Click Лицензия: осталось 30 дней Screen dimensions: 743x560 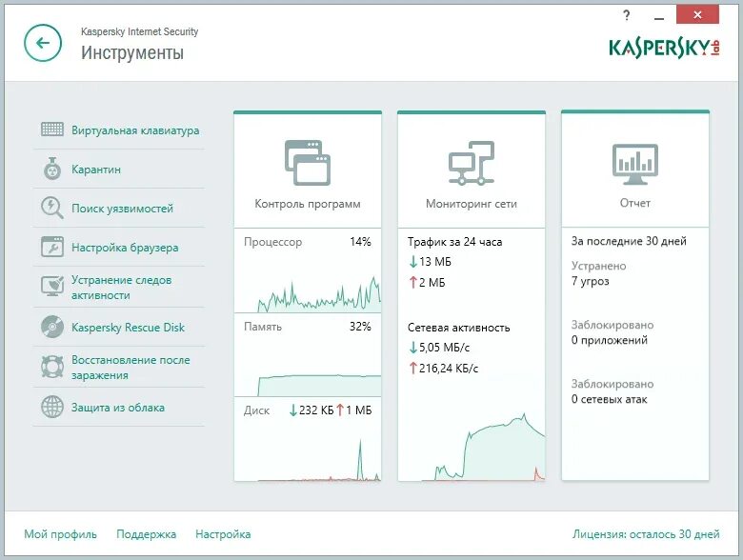click(x=646, y=534)
